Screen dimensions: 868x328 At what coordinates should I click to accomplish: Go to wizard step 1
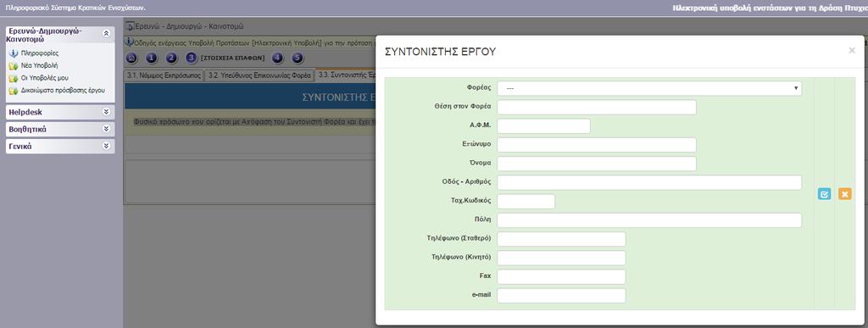click(152, 58)
